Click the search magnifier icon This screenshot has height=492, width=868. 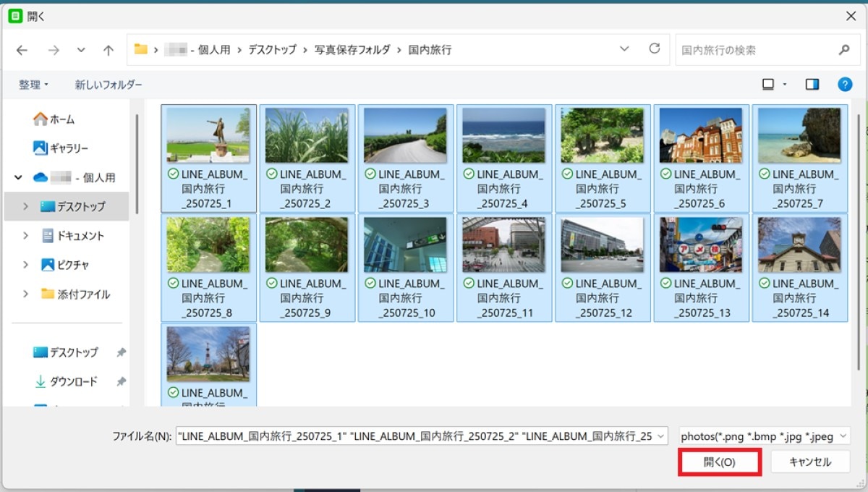(844, 50)
